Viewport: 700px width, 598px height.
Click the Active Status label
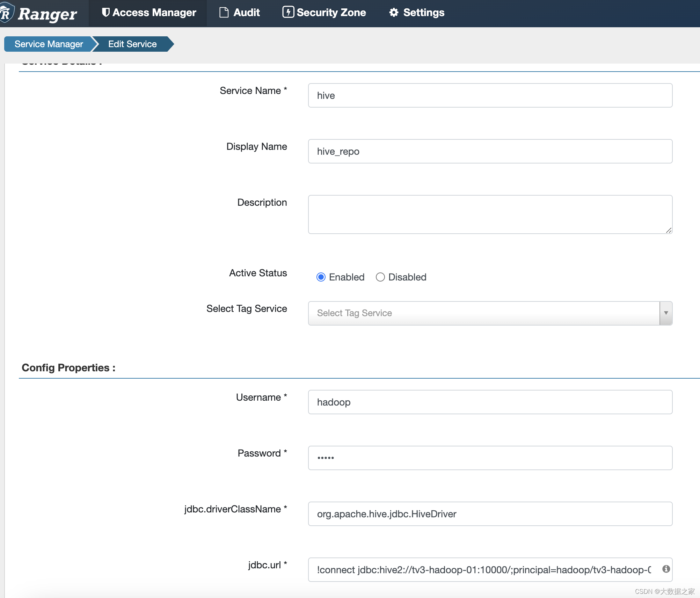(x=258, y=273)
